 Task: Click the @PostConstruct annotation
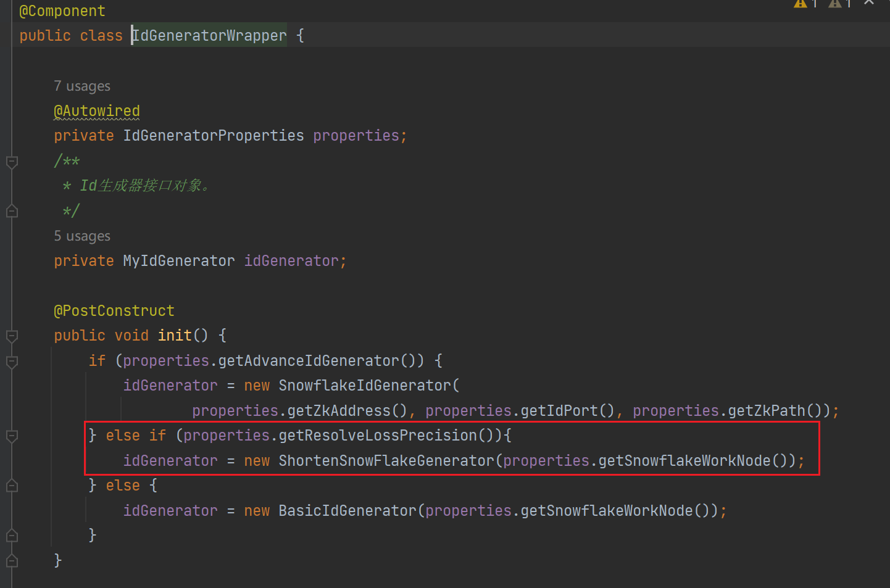coord(114,311)
